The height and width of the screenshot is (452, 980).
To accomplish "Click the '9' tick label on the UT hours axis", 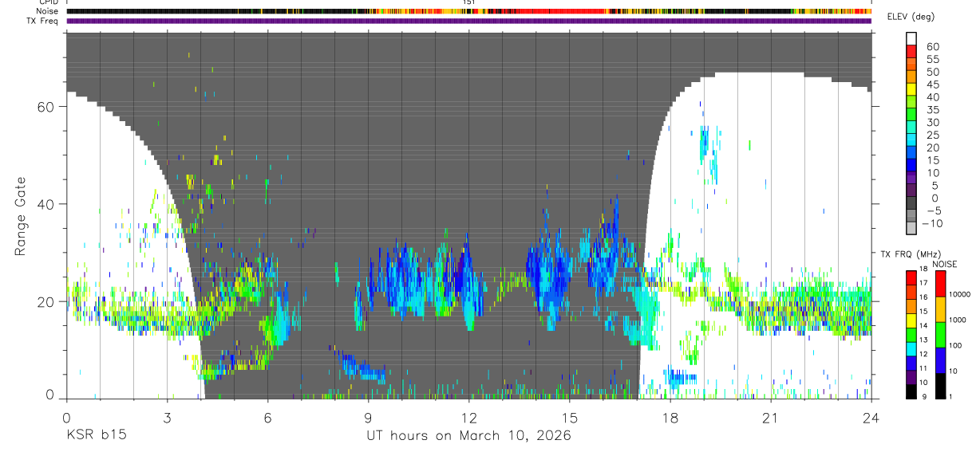I will pos(369,418).
